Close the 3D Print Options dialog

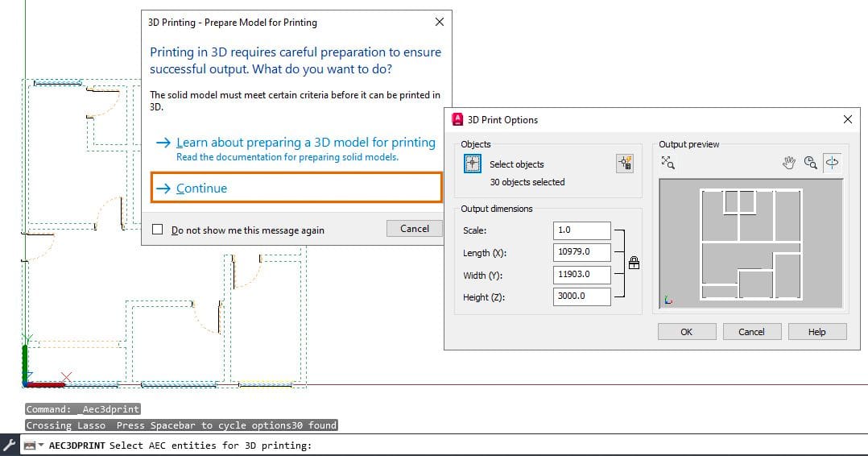(x=848, y=119)
